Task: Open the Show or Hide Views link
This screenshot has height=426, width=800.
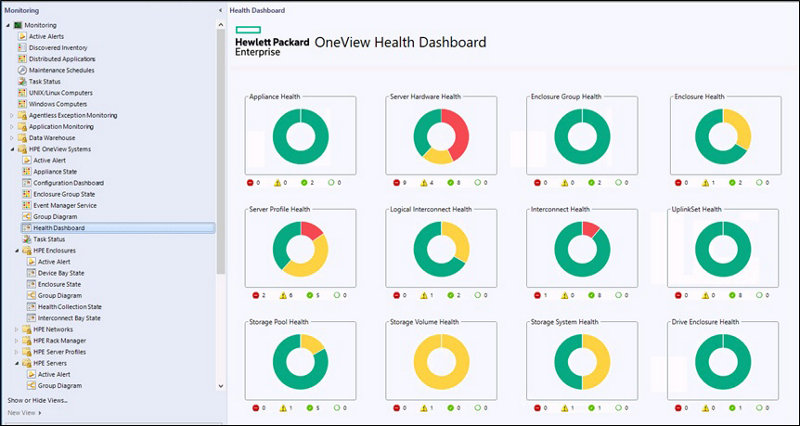Action: (37, 400)
